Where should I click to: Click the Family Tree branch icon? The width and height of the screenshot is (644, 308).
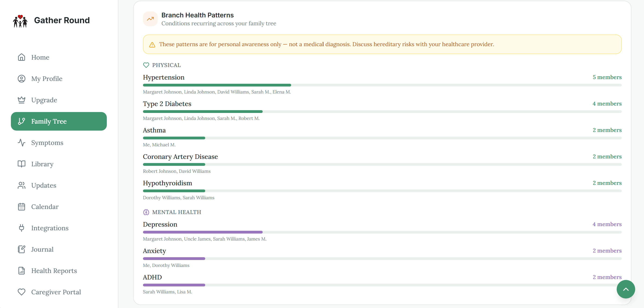[22, 121]
